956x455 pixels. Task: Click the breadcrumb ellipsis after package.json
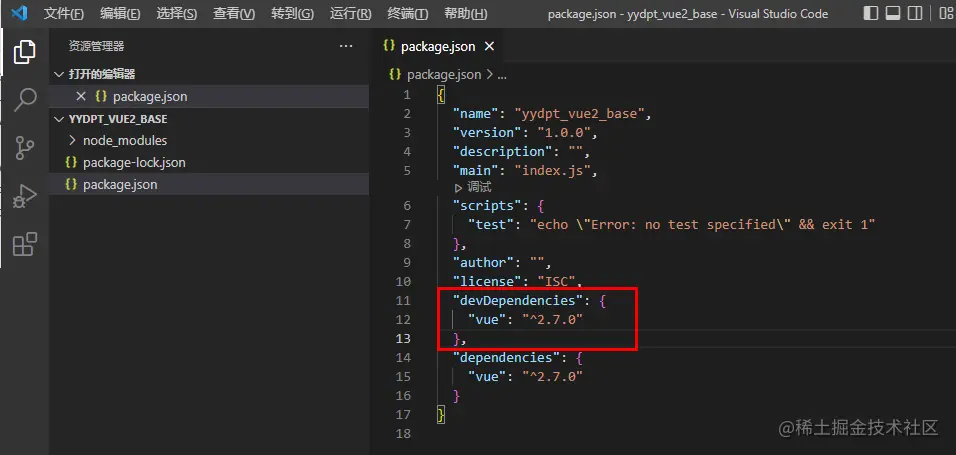pyautogui.click(x=502, y=75)
